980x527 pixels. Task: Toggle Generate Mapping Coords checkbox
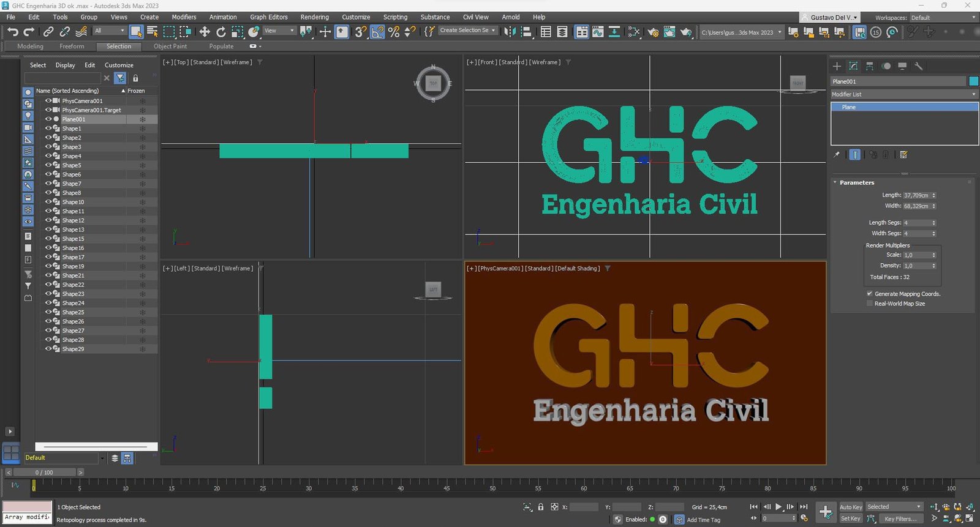pyautogui.click(x=869, y=294)
